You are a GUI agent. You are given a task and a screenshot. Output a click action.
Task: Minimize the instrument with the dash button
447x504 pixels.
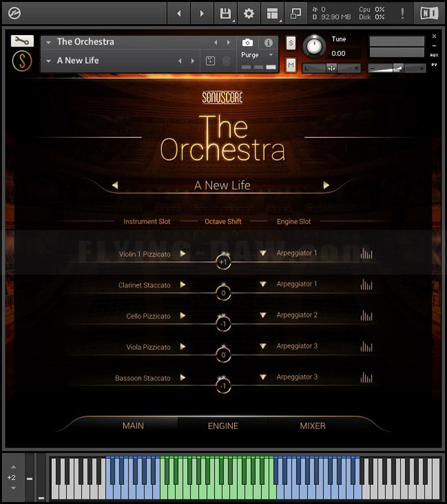(434, 46)
